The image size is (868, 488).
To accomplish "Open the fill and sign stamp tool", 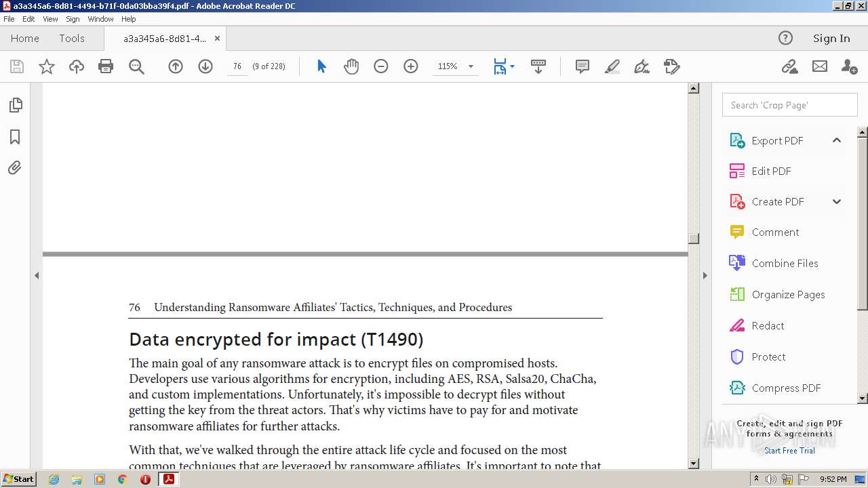I will point(671,66).
